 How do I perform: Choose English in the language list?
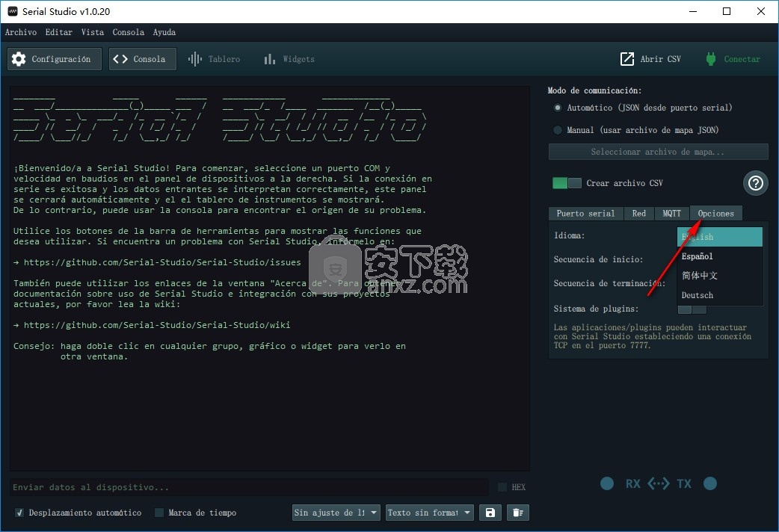[720, 237]
